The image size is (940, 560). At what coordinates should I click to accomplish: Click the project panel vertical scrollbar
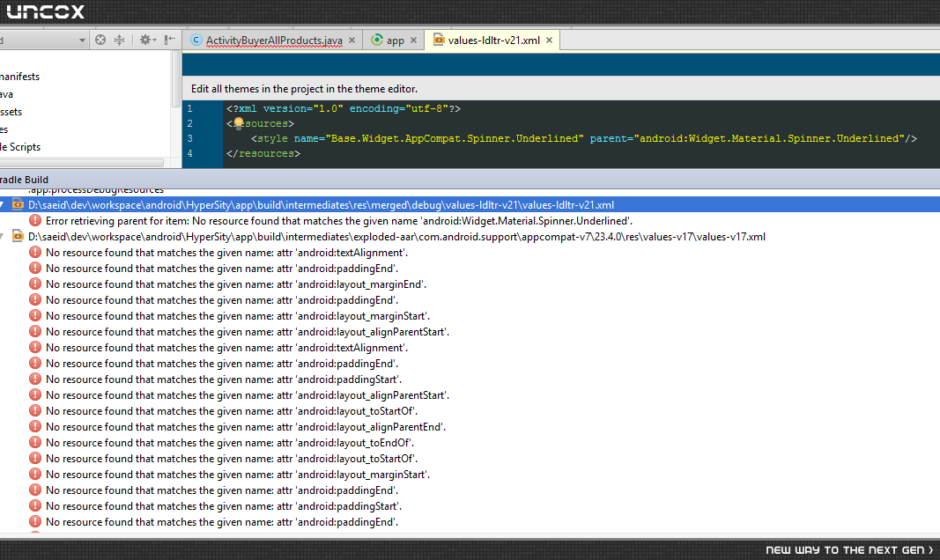pos(176,79)
